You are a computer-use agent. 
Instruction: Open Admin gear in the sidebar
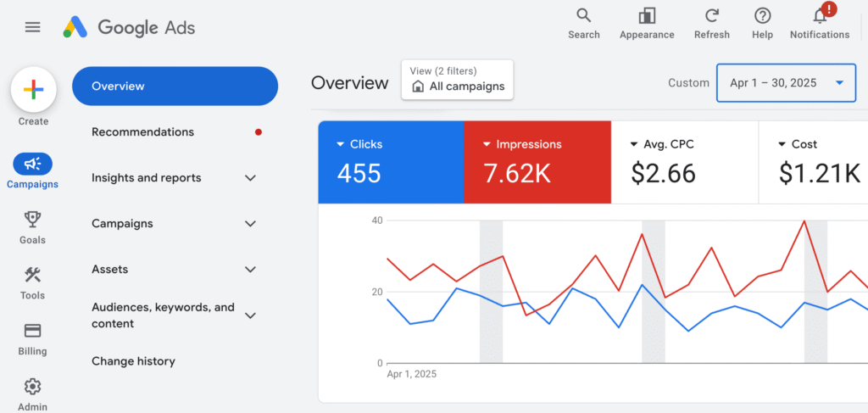[33, 387]
